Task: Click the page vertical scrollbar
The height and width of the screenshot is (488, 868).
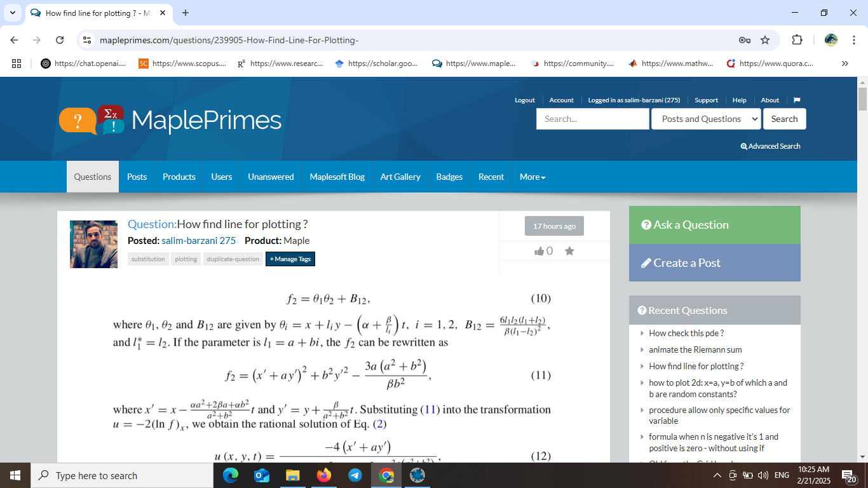Action: (862, 100)
